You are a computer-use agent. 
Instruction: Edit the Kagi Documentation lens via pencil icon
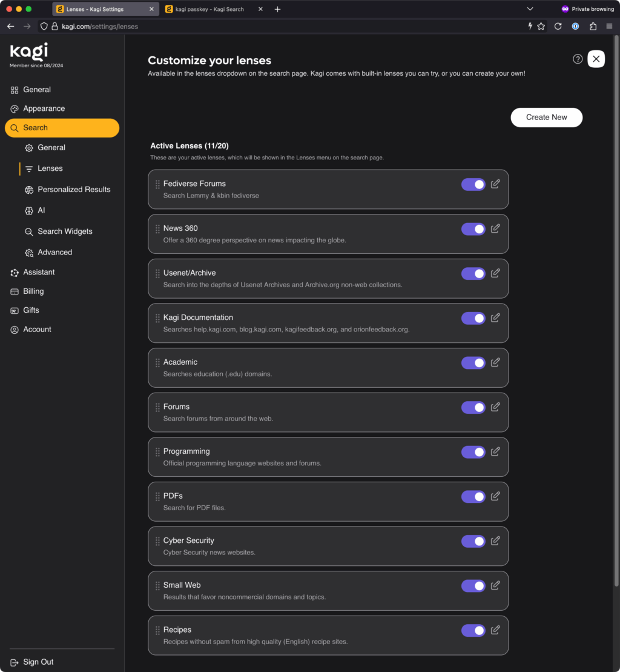pyautogui.click(x=495, y=318)
